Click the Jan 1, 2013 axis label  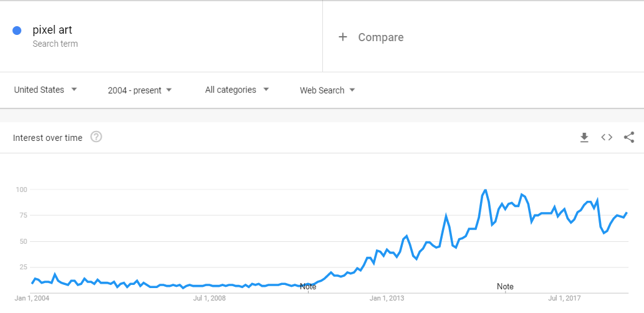pos(387,298)
